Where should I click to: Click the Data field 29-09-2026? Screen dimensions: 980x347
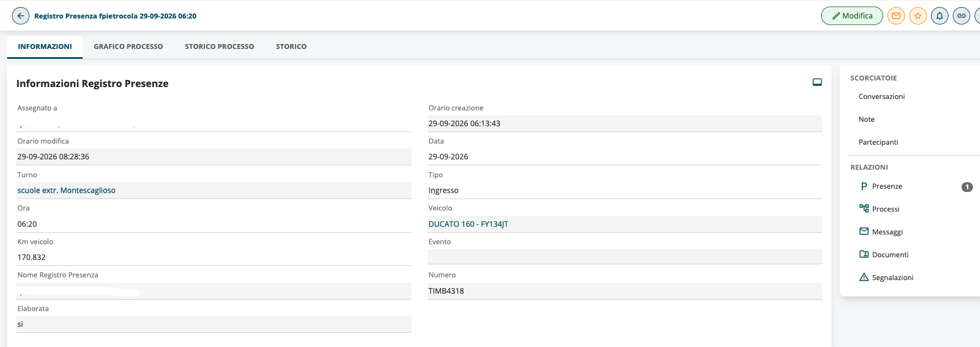pyautogui.click(x=625, y=157)
